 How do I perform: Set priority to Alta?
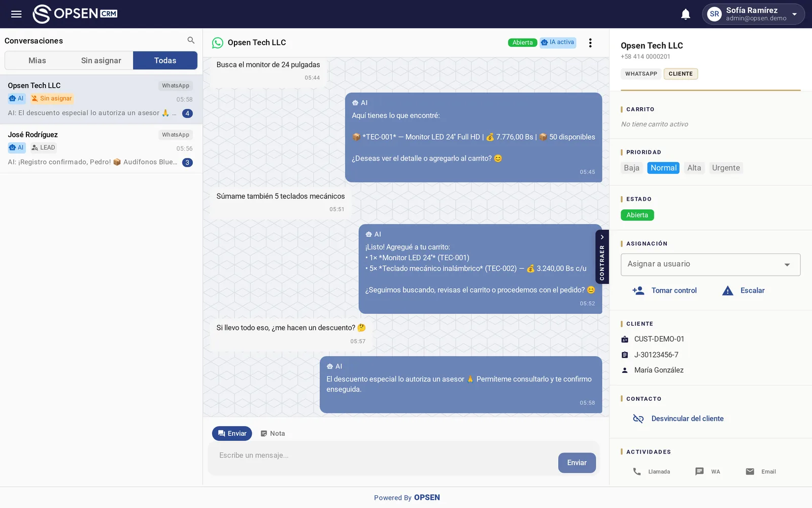click(x=694, y=168)
